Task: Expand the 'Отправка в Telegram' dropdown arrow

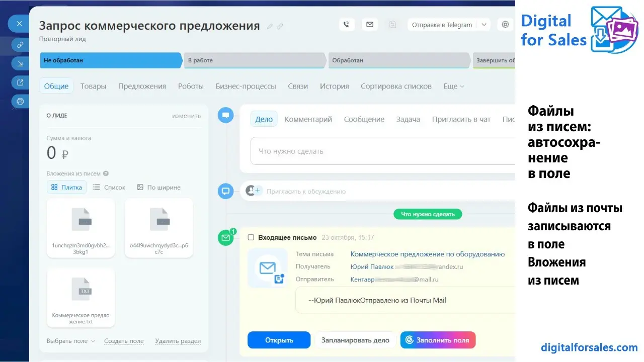Action: point(484,25)
